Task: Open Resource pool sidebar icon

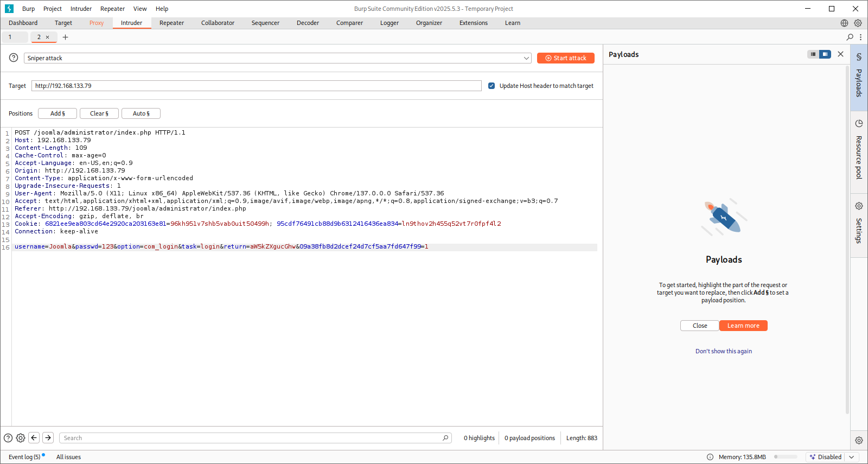Action: (x=859, y=123)
